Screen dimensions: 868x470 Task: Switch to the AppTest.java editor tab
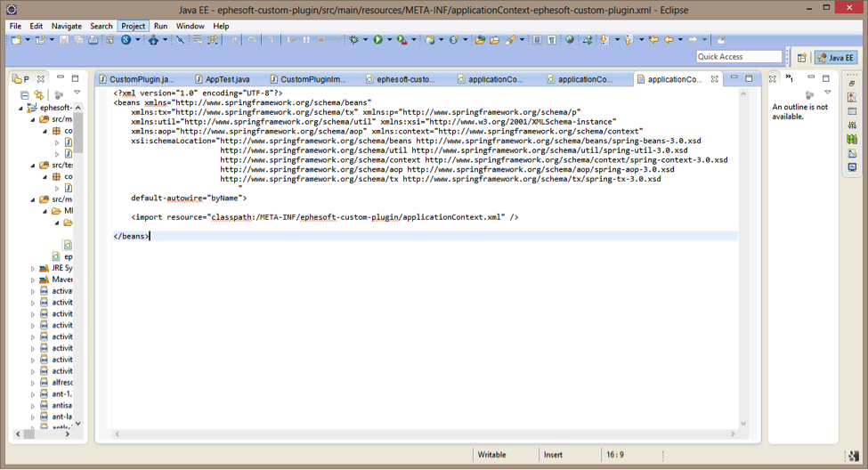(x=223, y=79)
